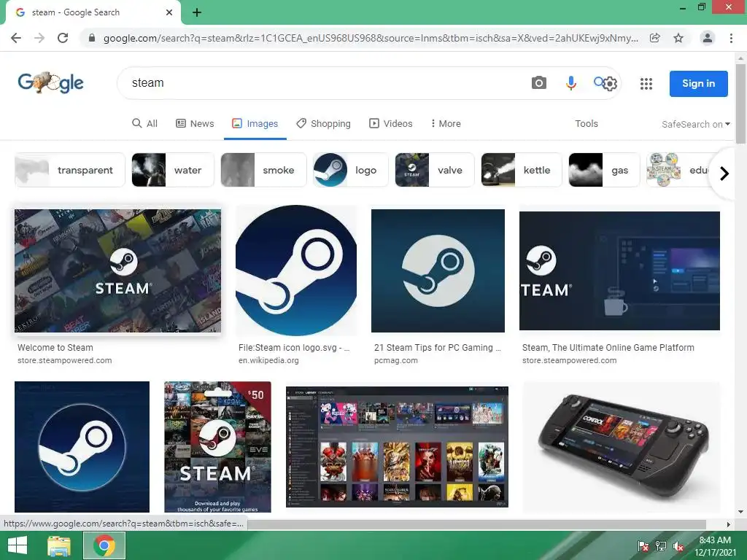Share this page using the share icon
Image resolution: width=747 pixels, height=560 pixels.
click(655, 38)
